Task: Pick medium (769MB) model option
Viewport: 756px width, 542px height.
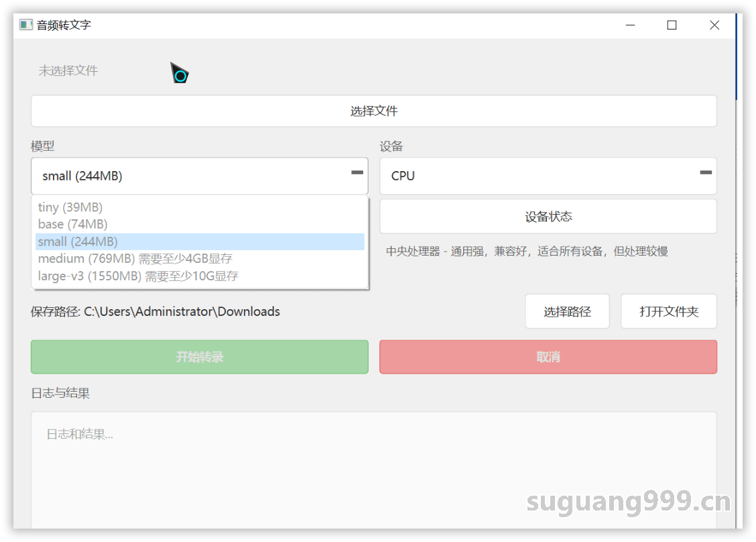Action: click(x=135, y=258)
